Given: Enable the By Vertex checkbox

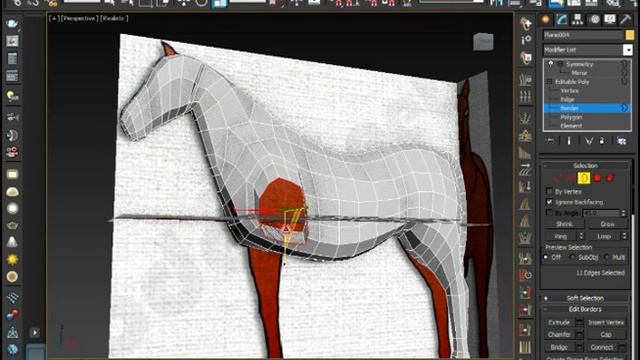Looking at the screenshot, I should [549, 191].
